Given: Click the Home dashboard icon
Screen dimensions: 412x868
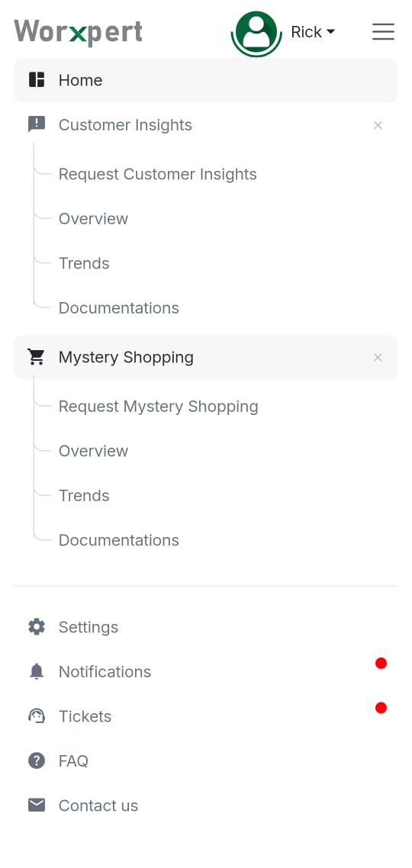Looking at the screenshot, I should pyautogui.click(x=37, y=80).
